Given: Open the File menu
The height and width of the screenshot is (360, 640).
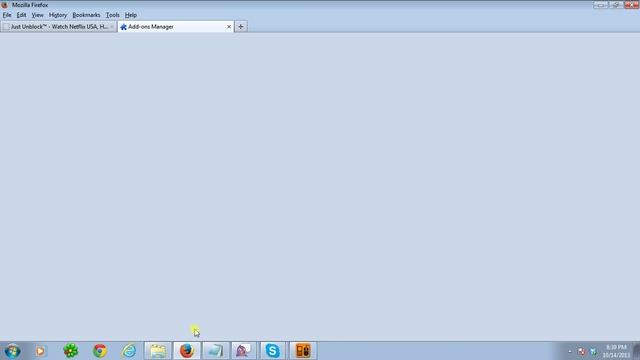Looking at the screenshot, I should pyautogui.click(x=7, y=15).
